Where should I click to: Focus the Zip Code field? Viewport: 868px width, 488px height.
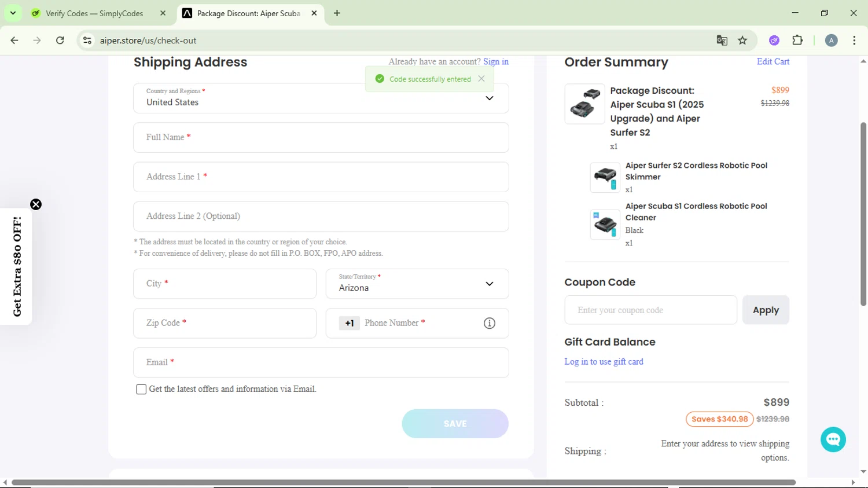(225, 323)
